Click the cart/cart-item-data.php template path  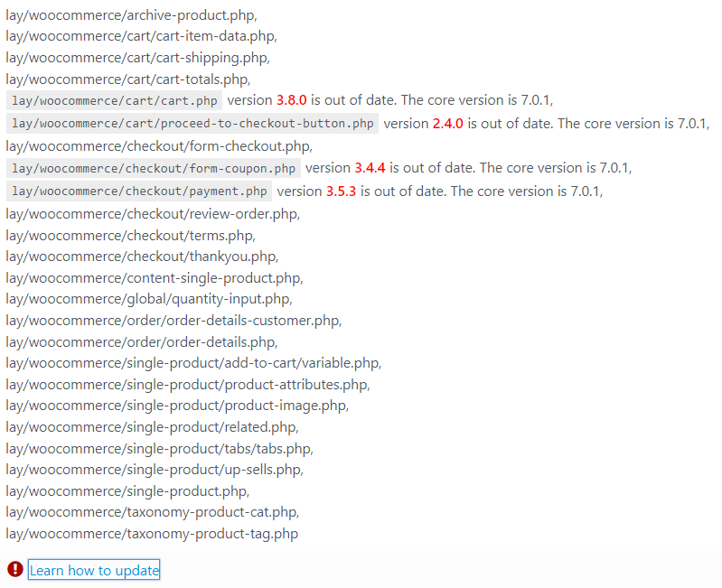tap(141, 36)
